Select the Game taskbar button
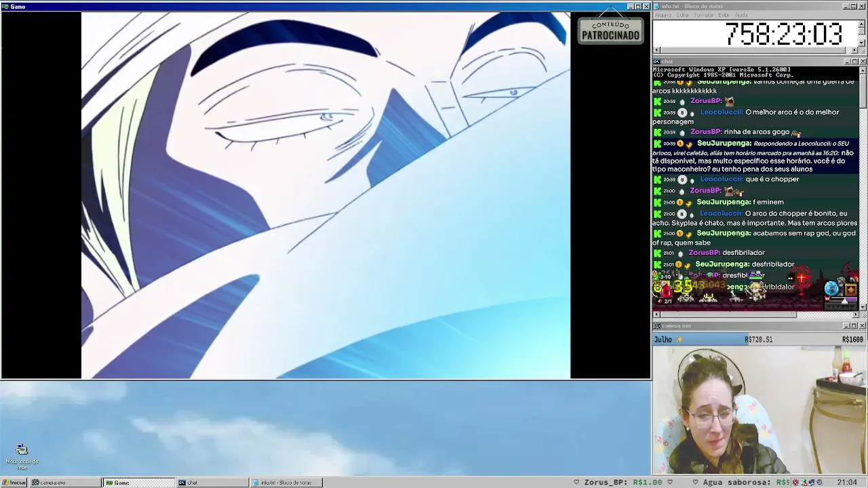868x488 pixels. point(139,483)
